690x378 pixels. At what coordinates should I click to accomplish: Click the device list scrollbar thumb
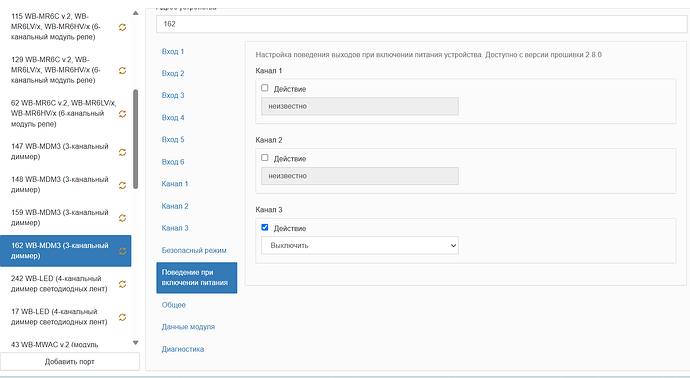coord(136,139)
